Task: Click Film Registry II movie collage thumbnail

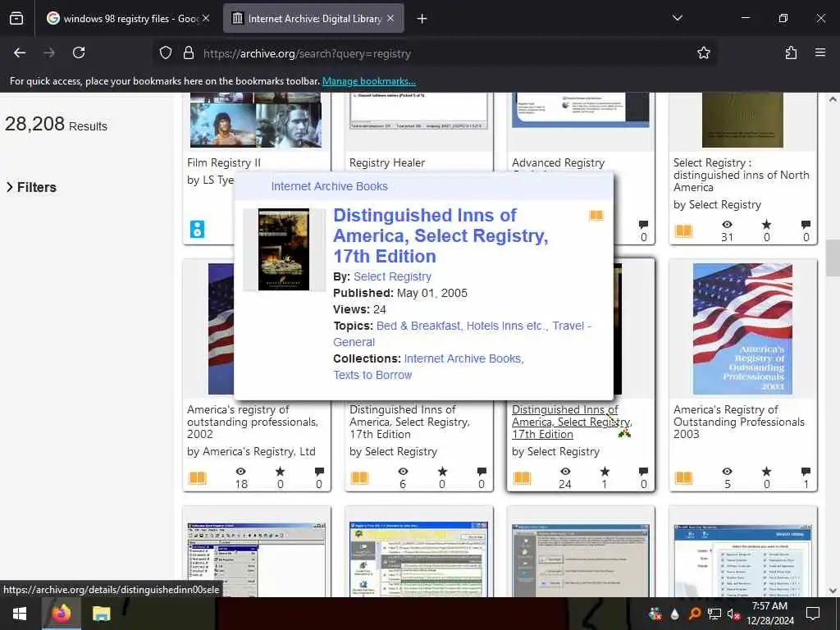Action: coord(256,120)
